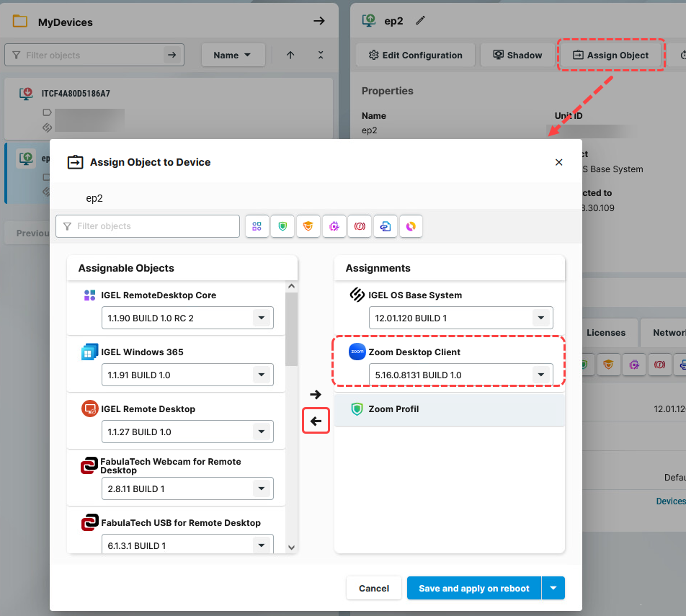Click the right-arrow assign icon between panels
Image resolution: width=686 pixels, height=616 pixels.
[x=316, y=394]
